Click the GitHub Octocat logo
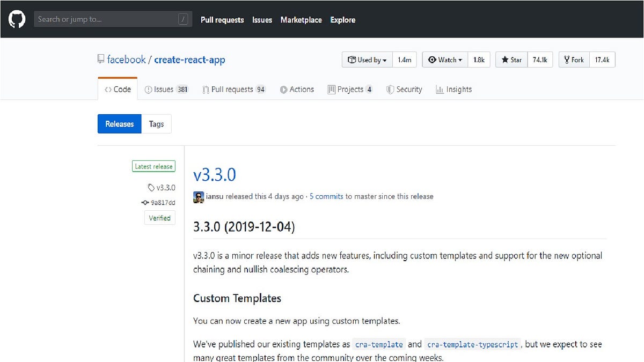The width and height of the screenshot is (644, 362). point(16,19)
